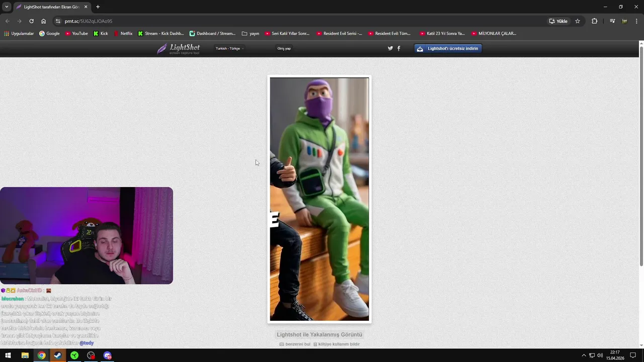Screen dimensions: 644x362
Task: Open the Windows Start menu
Action: [x=8, y=355]
